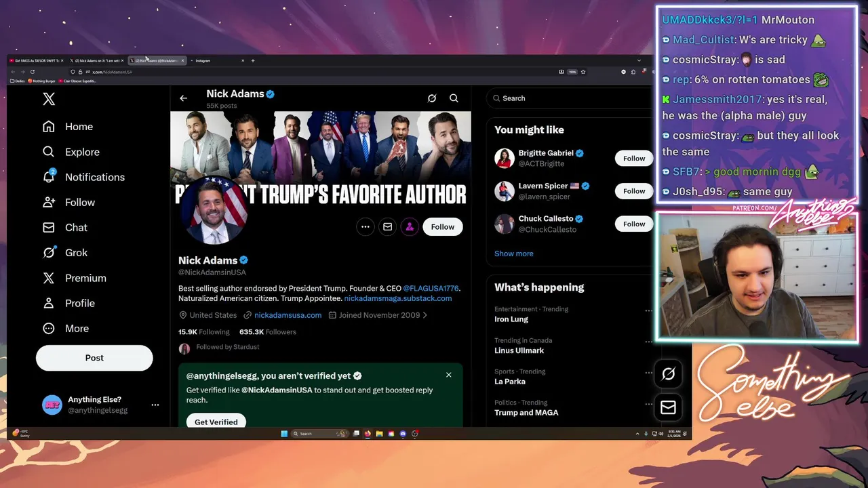Open Notifications in the sidebar
Screen dimensions: 868x488
(x=83, y=177)
